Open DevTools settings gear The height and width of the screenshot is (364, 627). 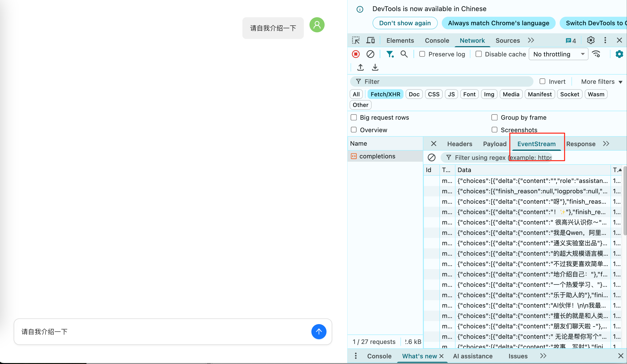pos(591,40)
